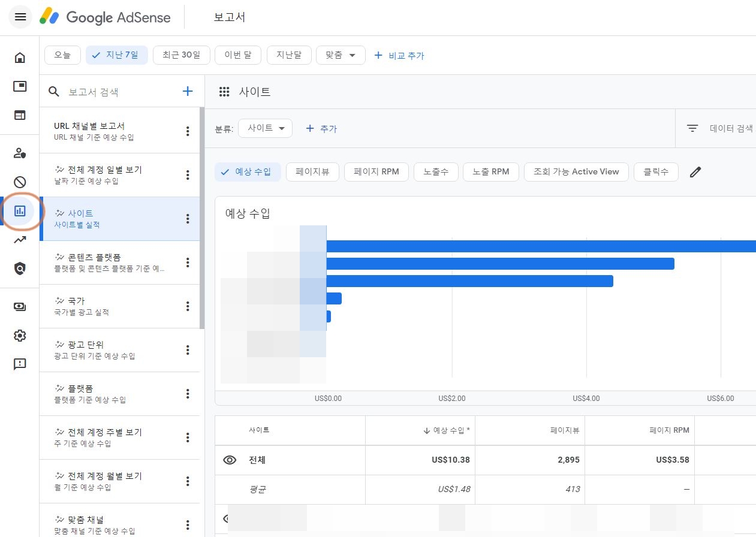Open the Policy center shield icon

[x=20, y=268]
